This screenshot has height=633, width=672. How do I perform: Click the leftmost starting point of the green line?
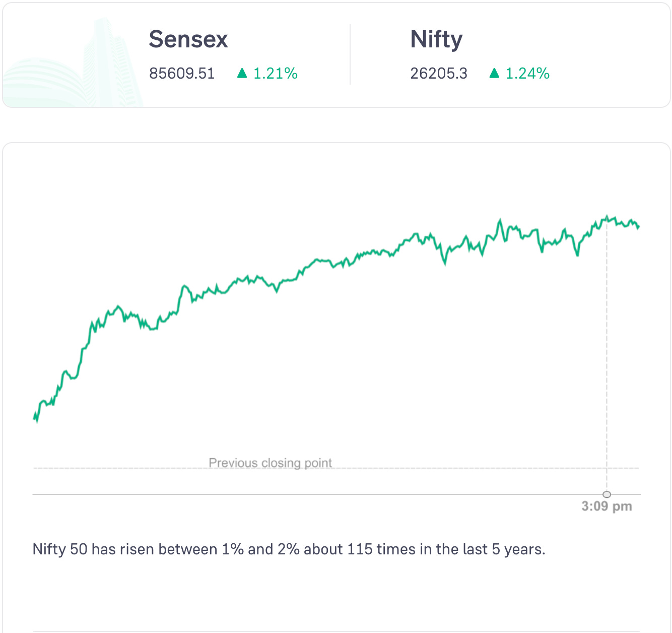(34, 418)
